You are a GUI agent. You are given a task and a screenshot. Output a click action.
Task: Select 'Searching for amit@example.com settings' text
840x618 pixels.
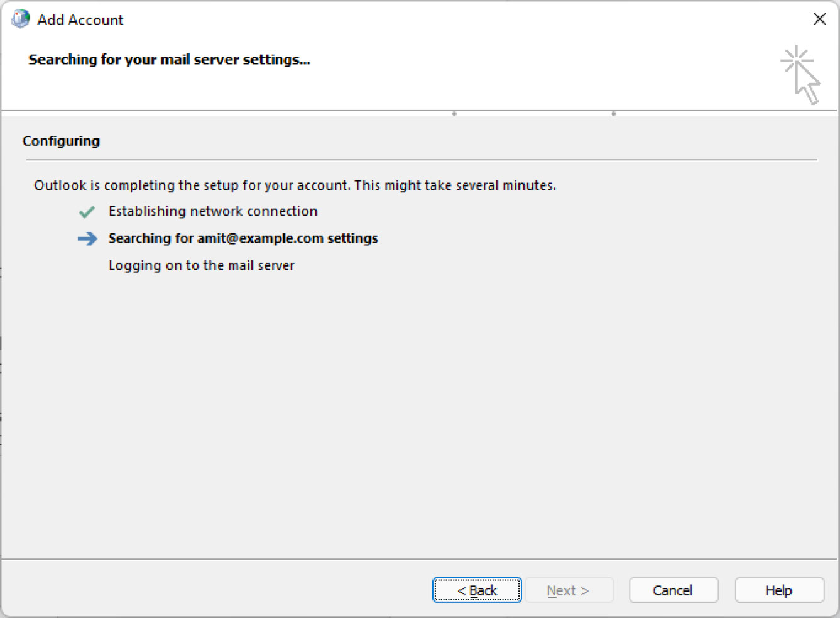[243, 238]
